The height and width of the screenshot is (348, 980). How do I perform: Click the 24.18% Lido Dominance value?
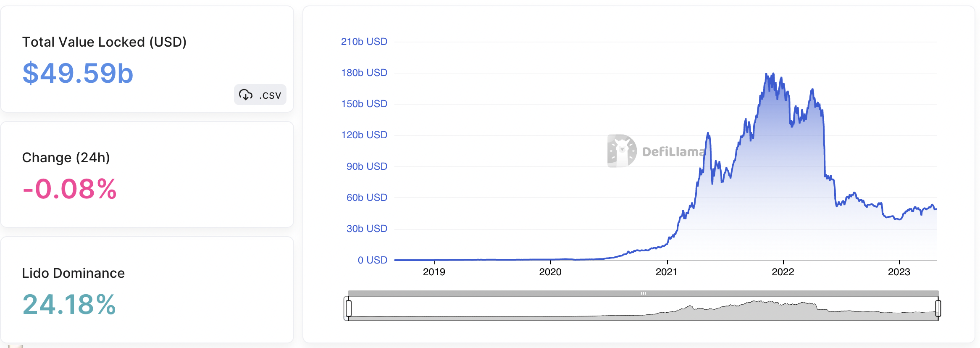(69, 304)
